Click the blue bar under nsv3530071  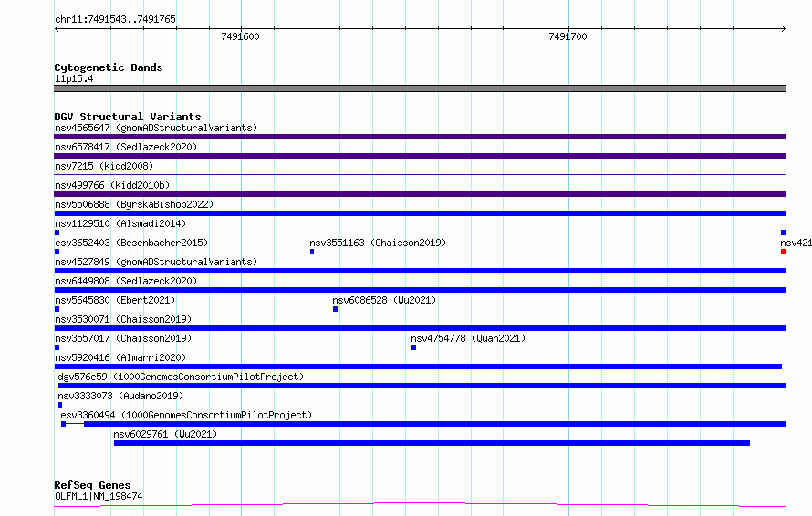pyautogui.click(x=420, y=328)
